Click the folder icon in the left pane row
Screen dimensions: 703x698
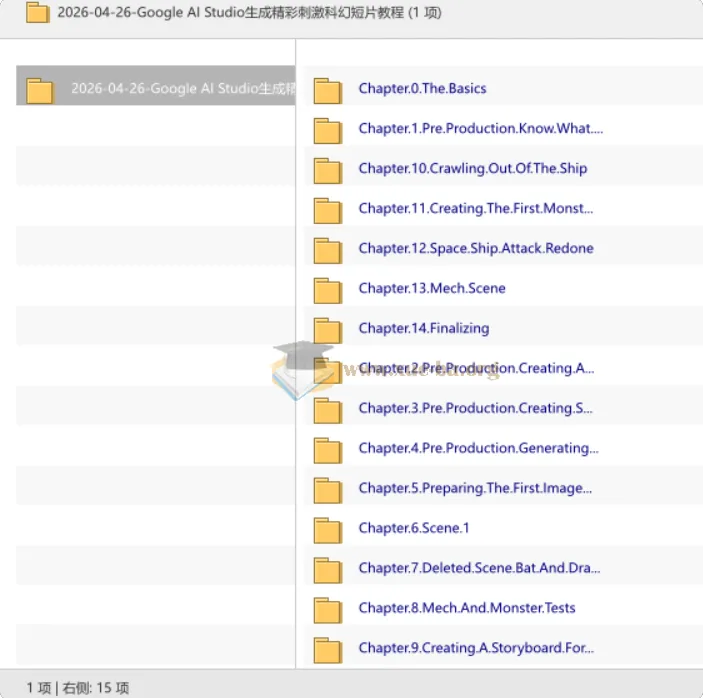pos(40,91)
